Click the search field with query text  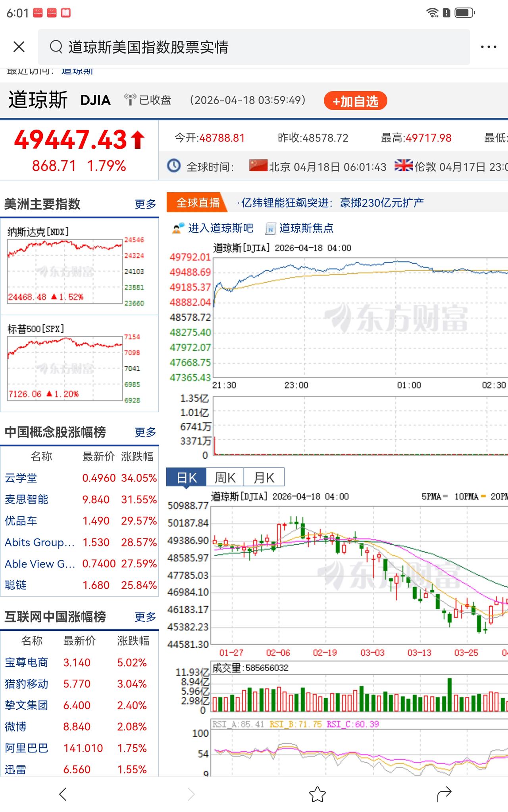click(x=254, y=47)
